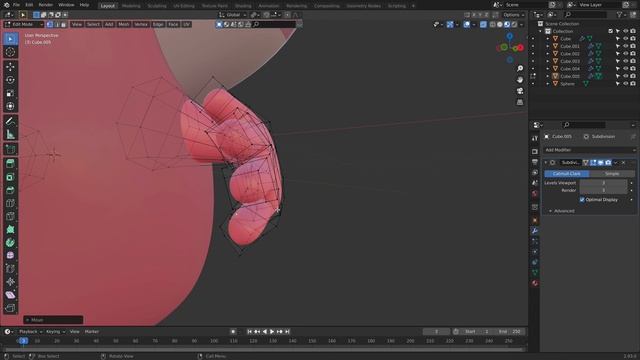Switch to orthographic/perspective grid icon

tap(520, 102)
